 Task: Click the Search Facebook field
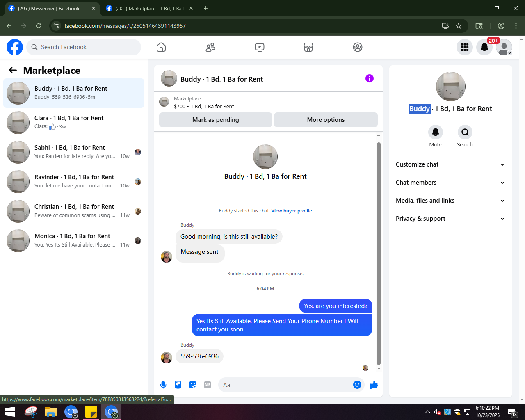84,47
